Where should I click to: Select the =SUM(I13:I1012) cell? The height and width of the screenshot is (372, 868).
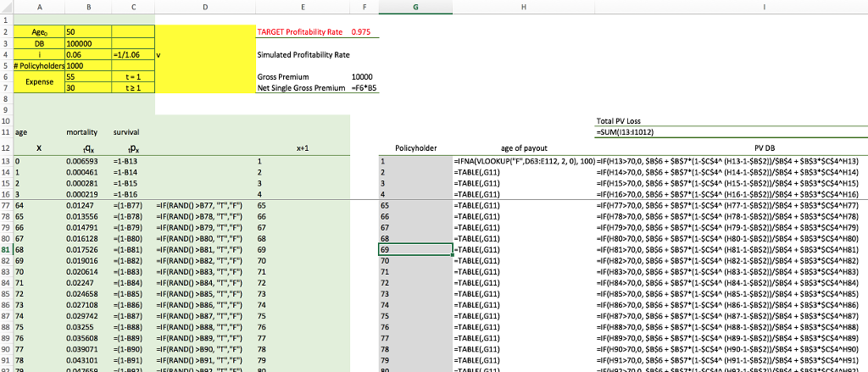point(732,132)
